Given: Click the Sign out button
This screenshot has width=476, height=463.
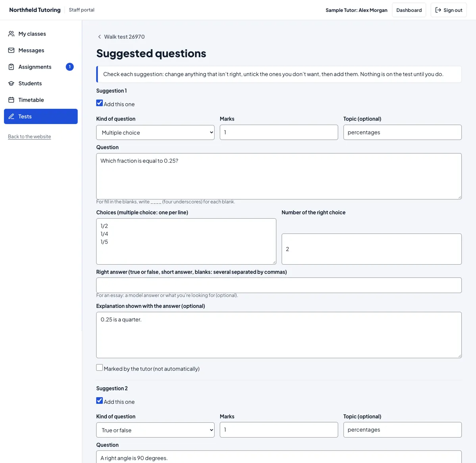Looking at the screenshot, I should [449, 10].
